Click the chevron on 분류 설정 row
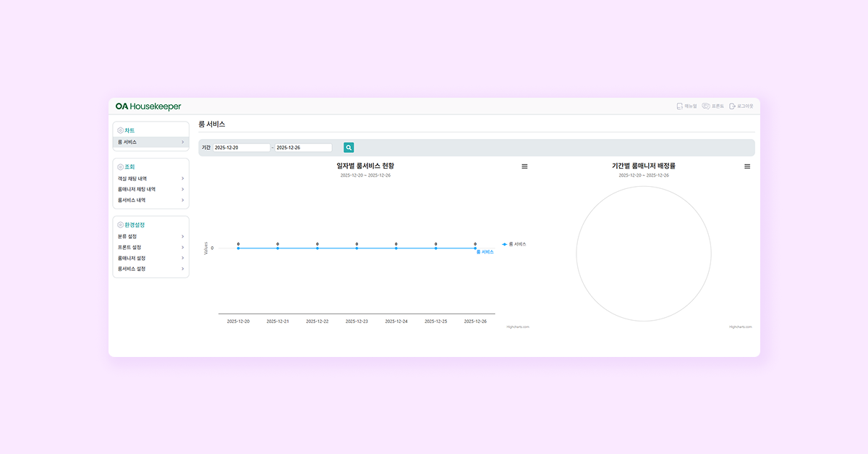 point(182,236)
